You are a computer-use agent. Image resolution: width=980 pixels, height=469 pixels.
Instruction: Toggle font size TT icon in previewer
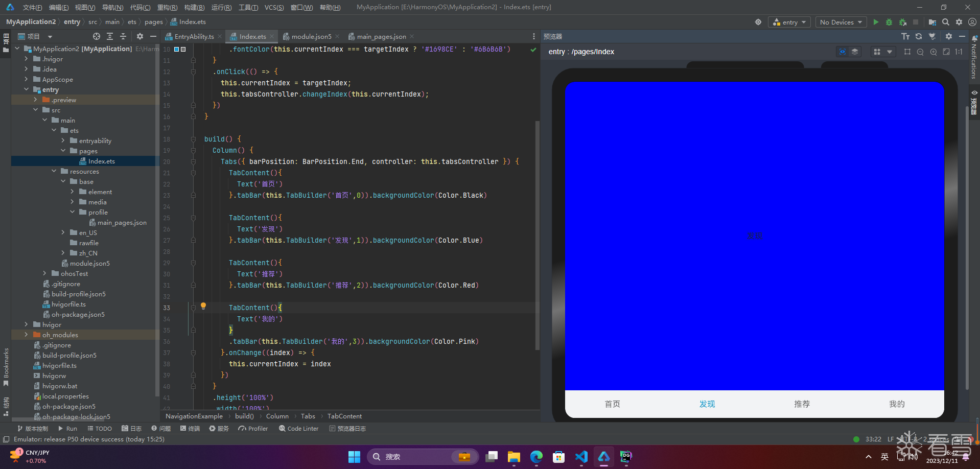[905, 36]
